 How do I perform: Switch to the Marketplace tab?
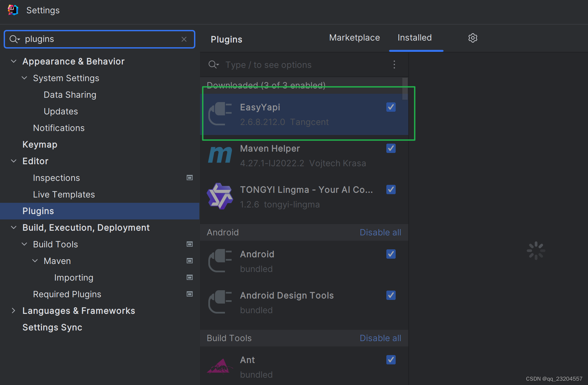click(354, 38)
